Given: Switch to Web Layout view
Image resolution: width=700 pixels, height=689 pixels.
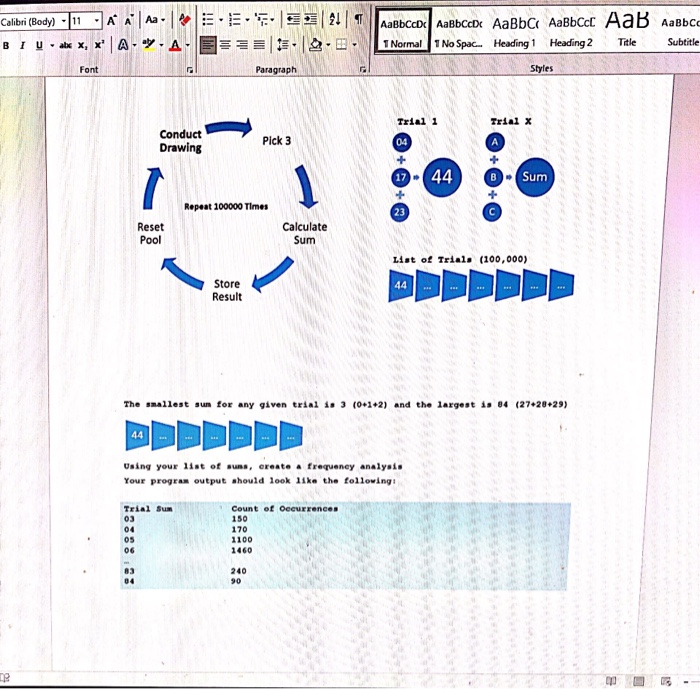Looking at the screenshot, I should coord(666,681).
